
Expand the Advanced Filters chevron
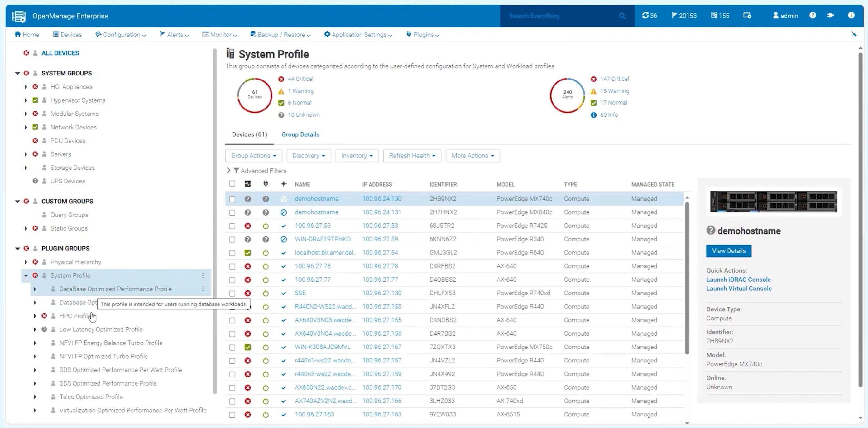coord(228,170)
